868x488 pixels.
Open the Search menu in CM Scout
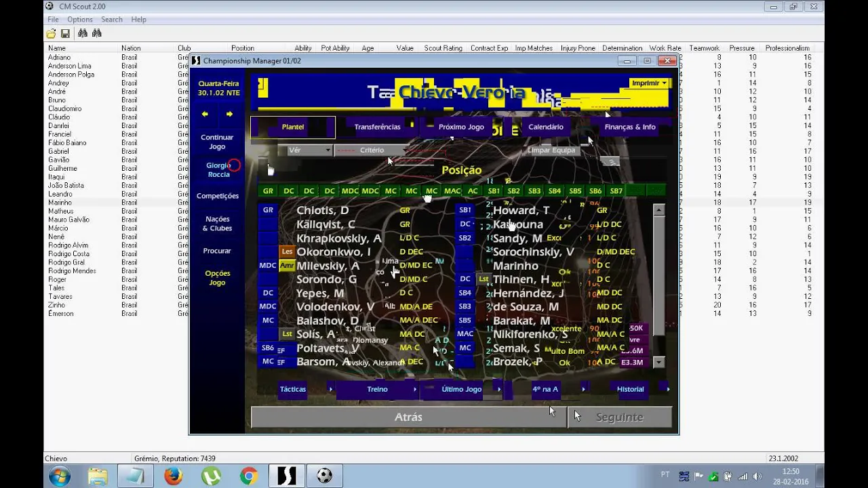[x=112, y=20]
